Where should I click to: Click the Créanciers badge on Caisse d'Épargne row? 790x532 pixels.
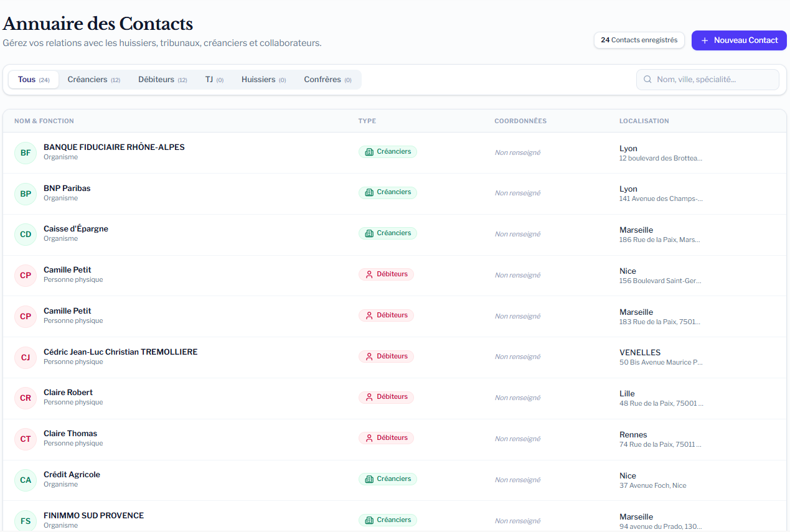pos(387,233)
